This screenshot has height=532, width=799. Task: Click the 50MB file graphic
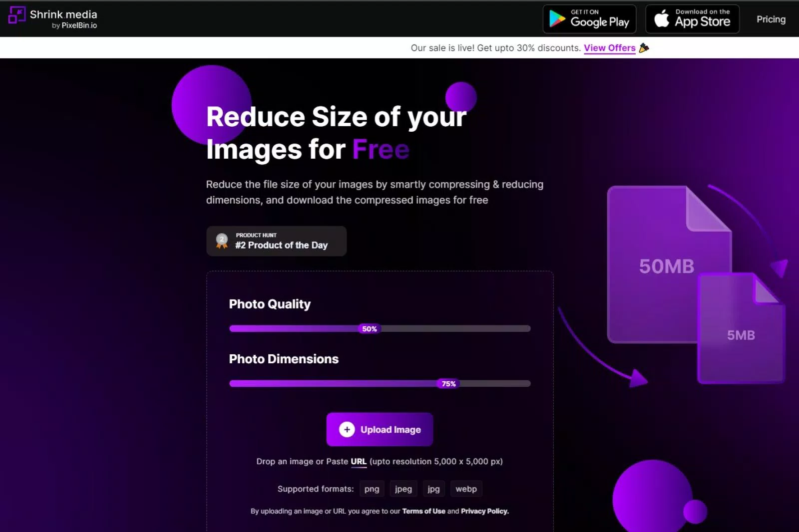coord(667,265)
